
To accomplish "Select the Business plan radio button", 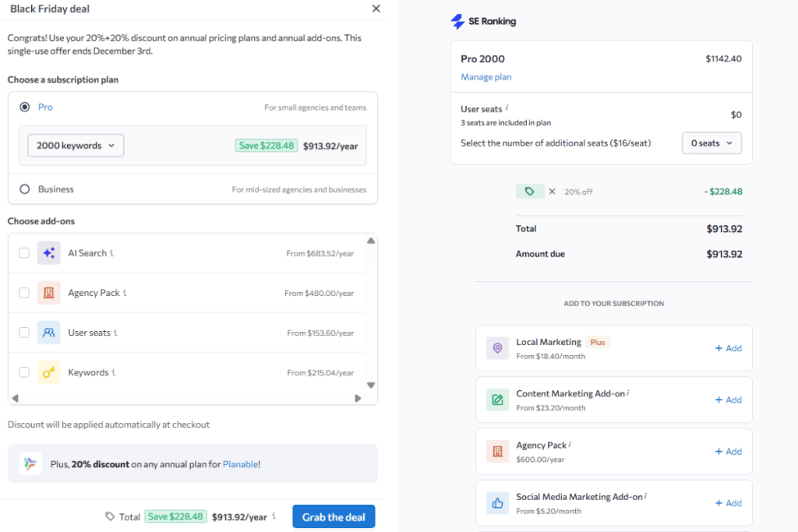I will (x=25, y=189).
